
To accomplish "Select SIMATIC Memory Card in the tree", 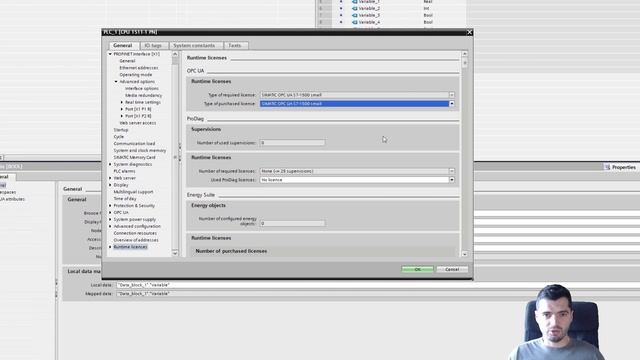I will click(134, 157).
